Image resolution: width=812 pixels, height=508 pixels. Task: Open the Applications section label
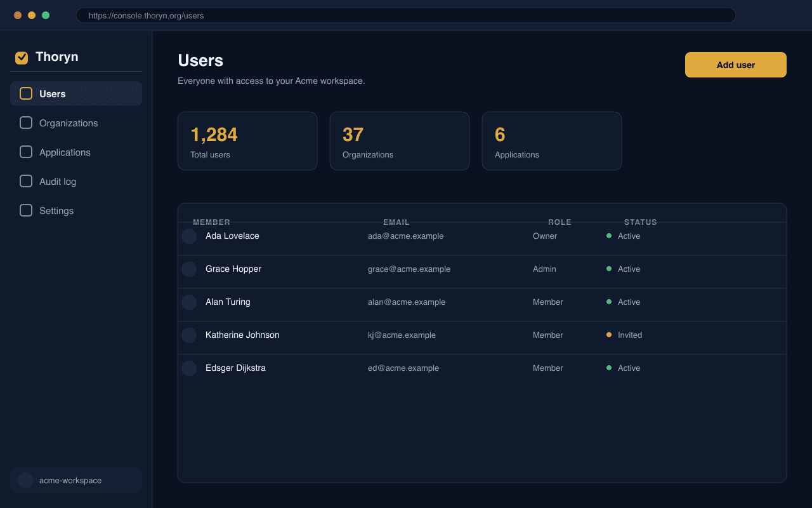coord(65,152)
